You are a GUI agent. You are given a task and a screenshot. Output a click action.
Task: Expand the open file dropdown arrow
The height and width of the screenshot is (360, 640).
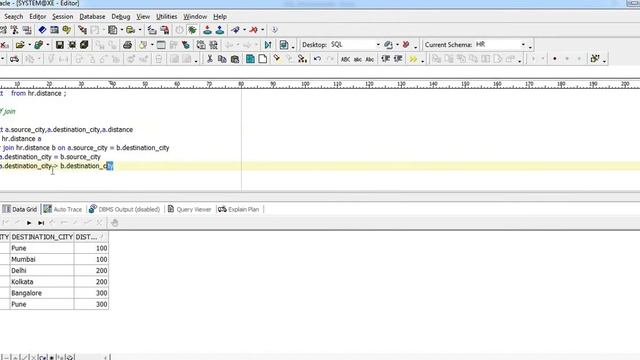pos(29,45)
